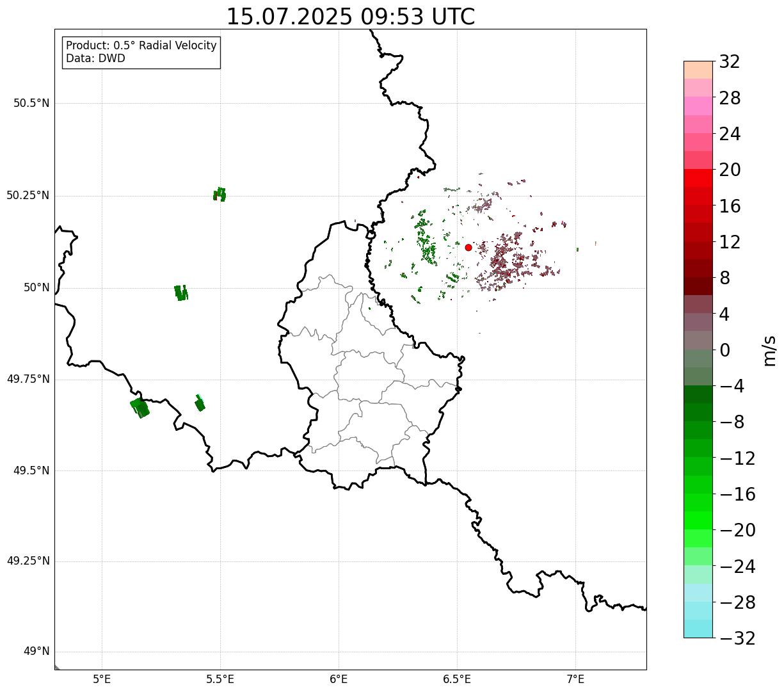Click the 50.25°N latitude label
The height and width of the screenshot is (692, 784).
pyautogui.click(x=28, y=195)
